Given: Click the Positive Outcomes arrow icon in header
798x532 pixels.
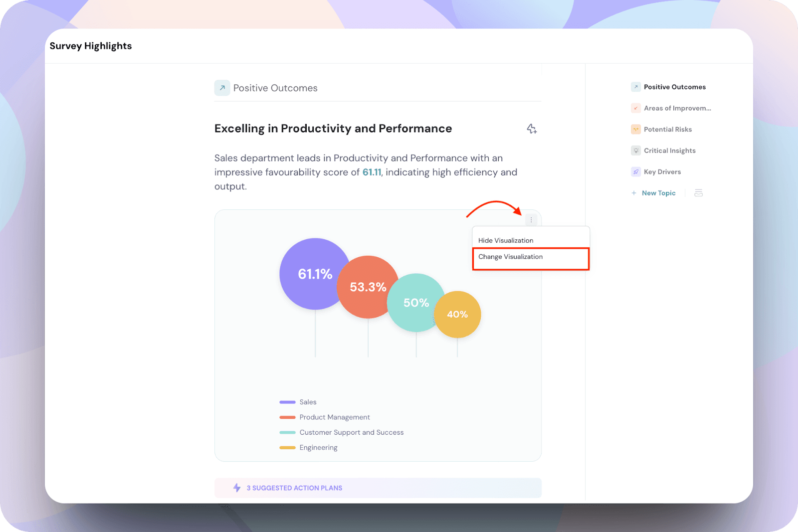Looking at the screenshot, I should [x=222, y=88].
